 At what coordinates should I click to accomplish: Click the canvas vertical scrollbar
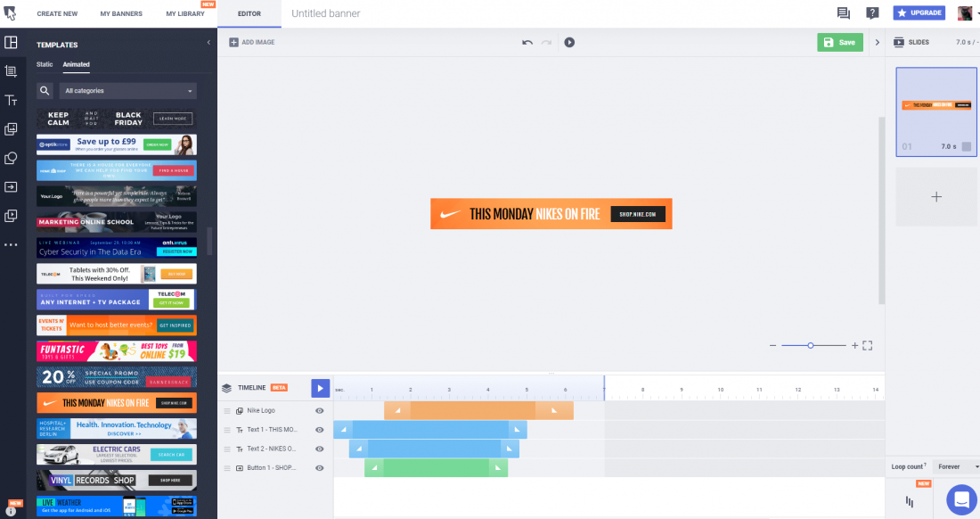tap(882, 210)
